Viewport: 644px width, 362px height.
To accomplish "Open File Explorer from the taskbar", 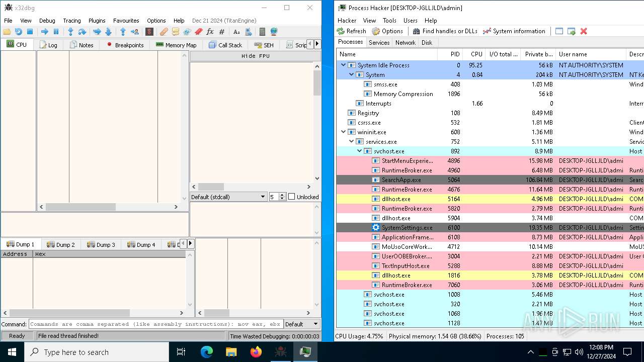I will [x=231, y=352].
